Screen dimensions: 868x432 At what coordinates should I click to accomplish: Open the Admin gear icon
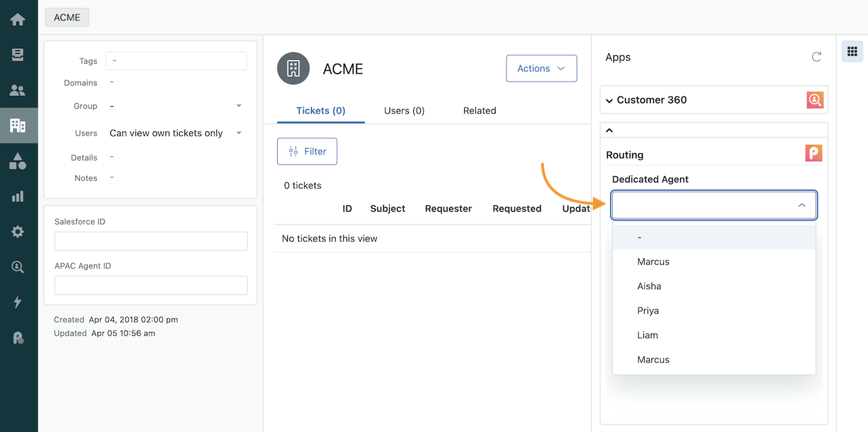pos(18,232)
